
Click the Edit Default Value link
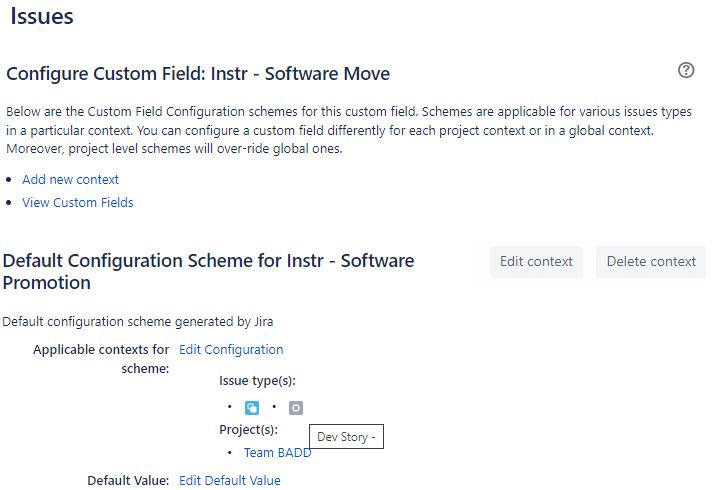pos(229,480)
